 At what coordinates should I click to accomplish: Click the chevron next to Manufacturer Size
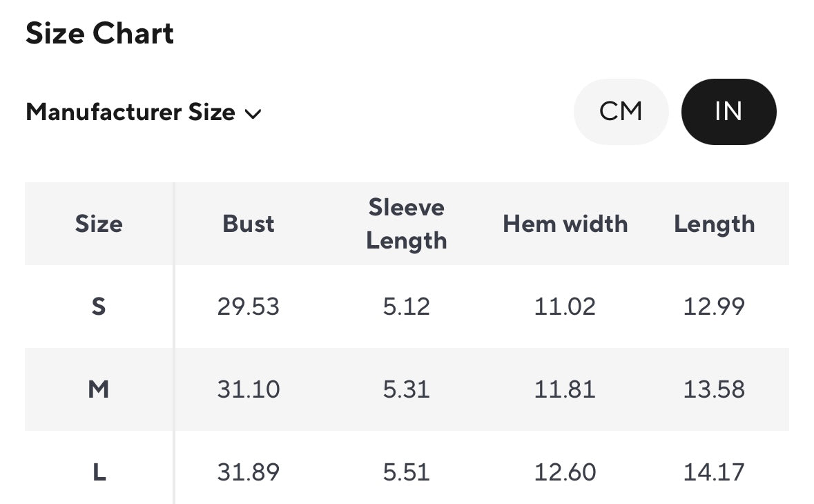pos(253,114)
